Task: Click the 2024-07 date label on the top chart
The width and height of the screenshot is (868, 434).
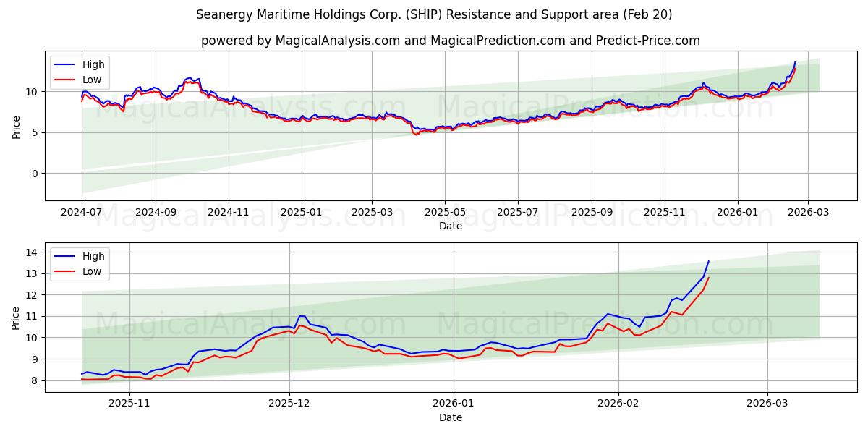Action: (x=82, y=213)
